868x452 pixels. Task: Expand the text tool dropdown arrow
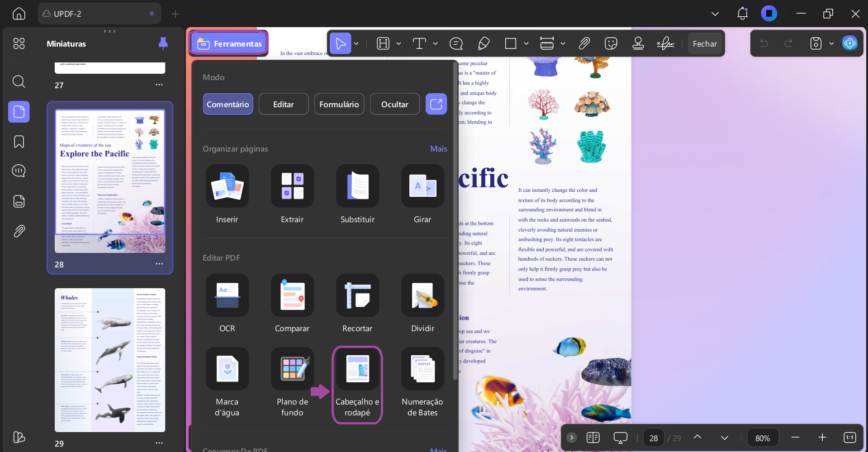click(x=435, y=43)
